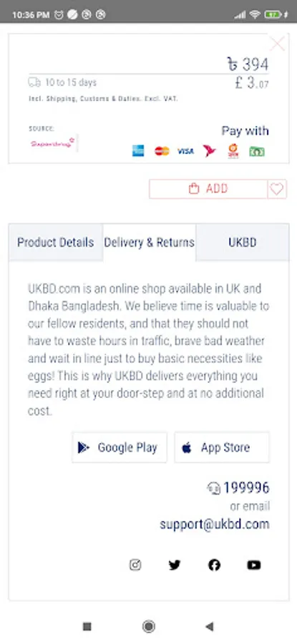
Task: Add item to bag with ADD button
Action: pyautogui.click(x=208, y=189)
